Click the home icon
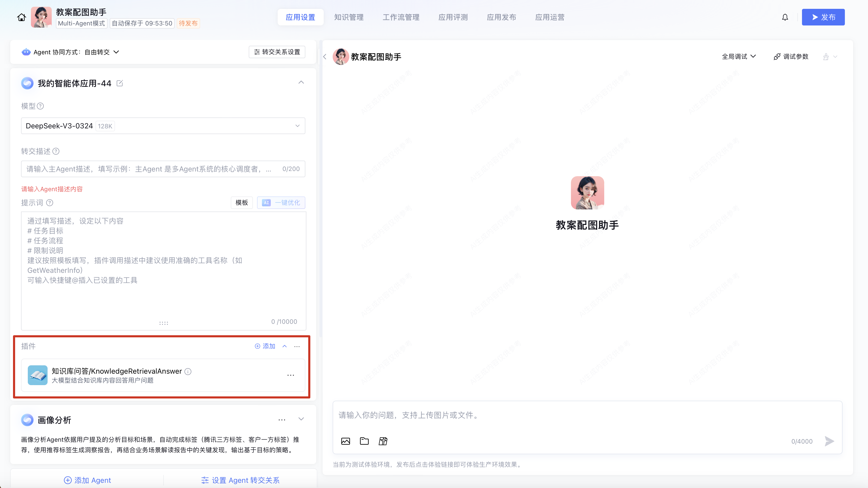The width and height of the screenshot is (868, 488). point(22,17)
